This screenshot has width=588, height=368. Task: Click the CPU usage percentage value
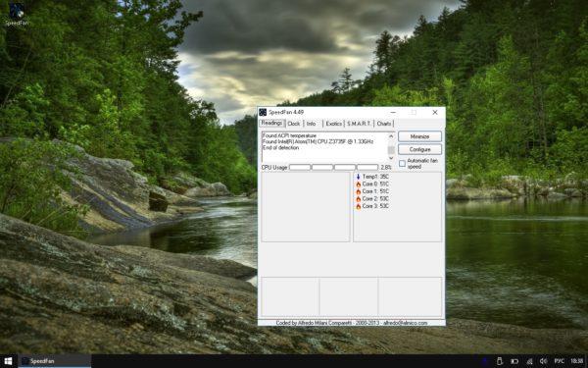point(386,168)
